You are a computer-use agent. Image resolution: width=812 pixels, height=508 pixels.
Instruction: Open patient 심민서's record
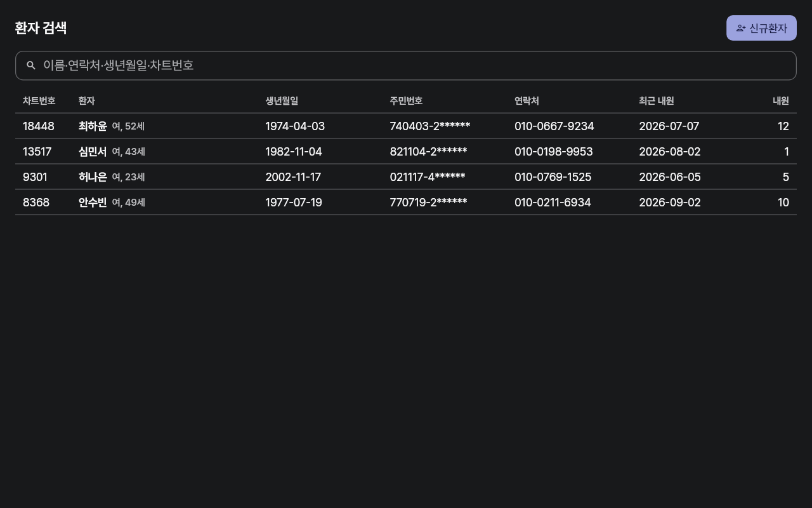[x=93, y=152]
